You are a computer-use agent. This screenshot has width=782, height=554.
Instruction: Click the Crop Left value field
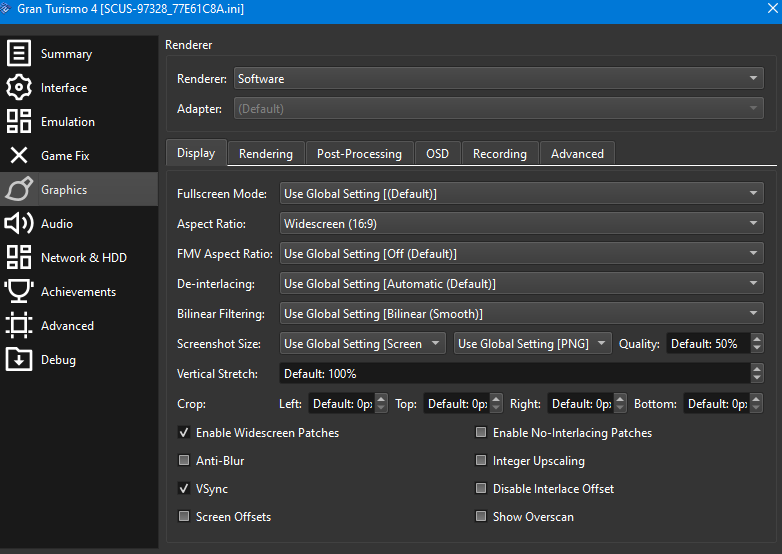(x=342, y=403)
